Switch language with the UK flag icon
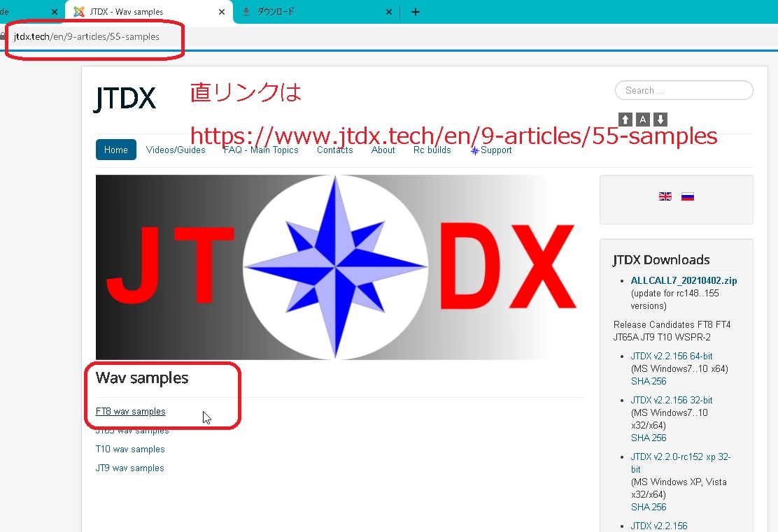 pyautogui.click(x=665, y=196)
